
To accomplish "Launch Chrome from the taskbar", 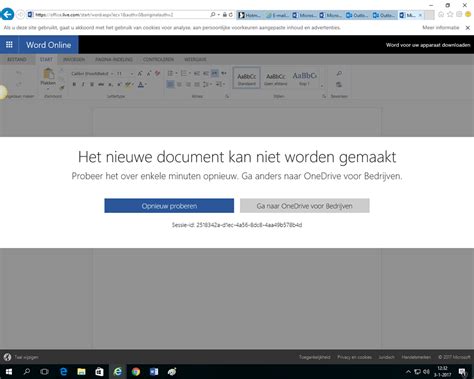I will 135,371.
